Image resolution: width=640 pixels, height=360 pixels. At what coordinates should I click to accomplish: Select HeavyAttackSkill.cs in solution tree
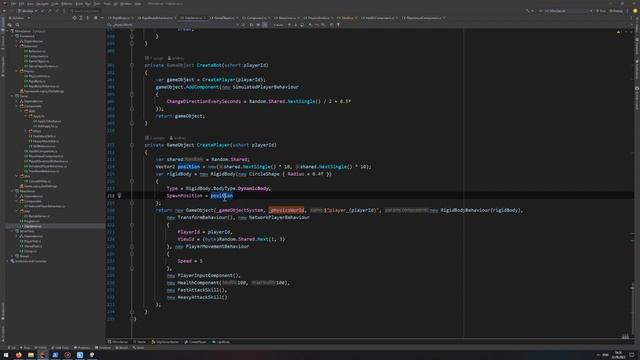tap(45, 141)
